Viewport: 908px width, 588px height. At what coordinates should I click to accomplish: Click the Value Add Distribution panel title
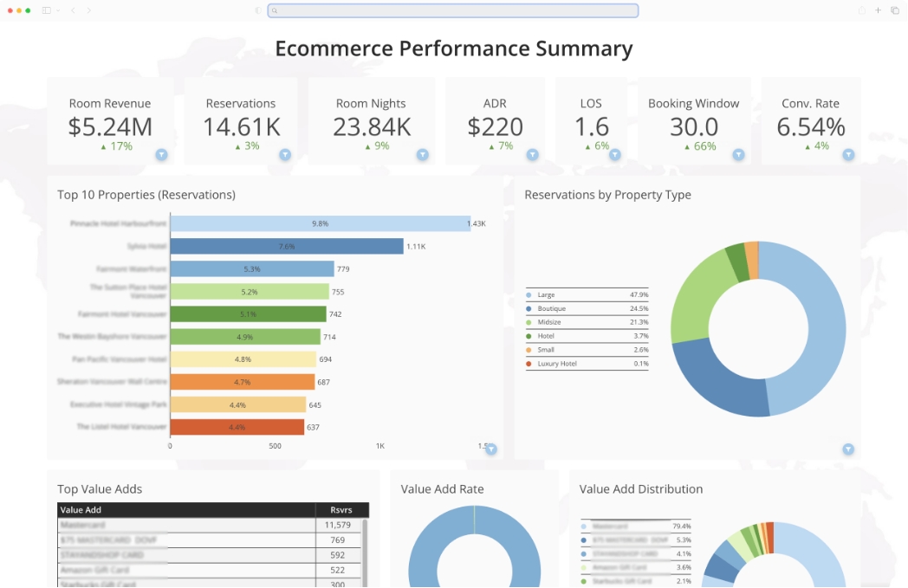click(x=641, y=489)
